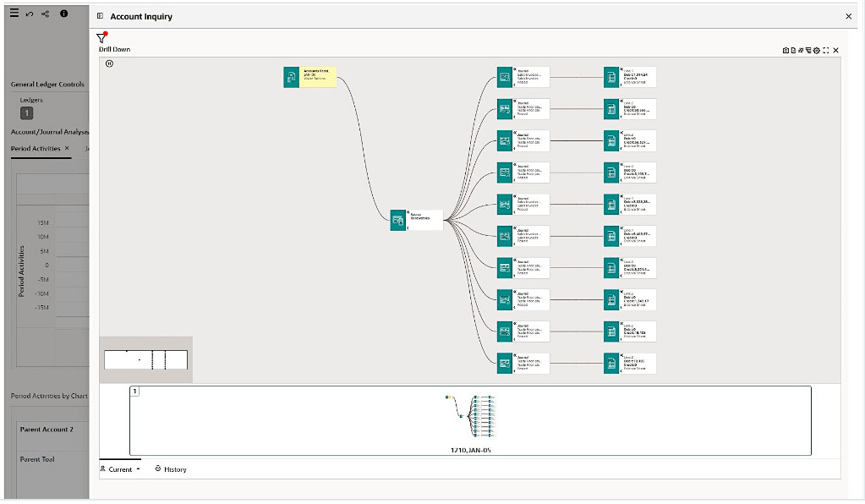The width and height of the screenshot is (865, 504).
Task: Select the third Line node from top
Action: pyautogui.click(x=630, y=141)
